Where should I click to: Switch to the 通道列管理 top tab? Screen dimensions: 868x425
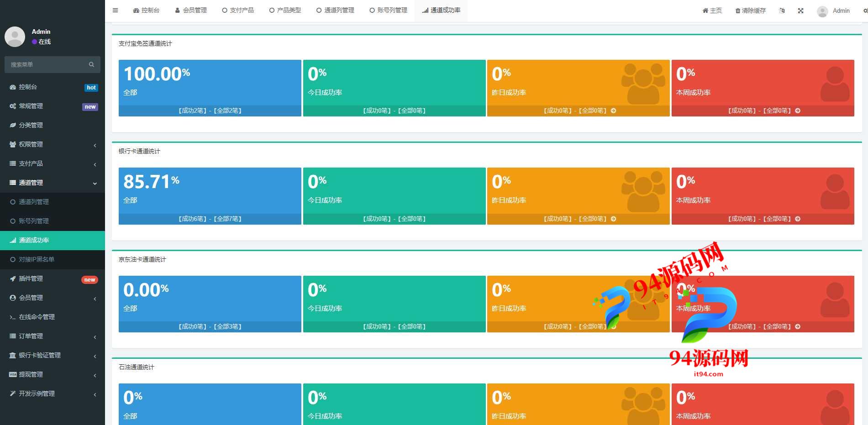[x=335, y=10]
